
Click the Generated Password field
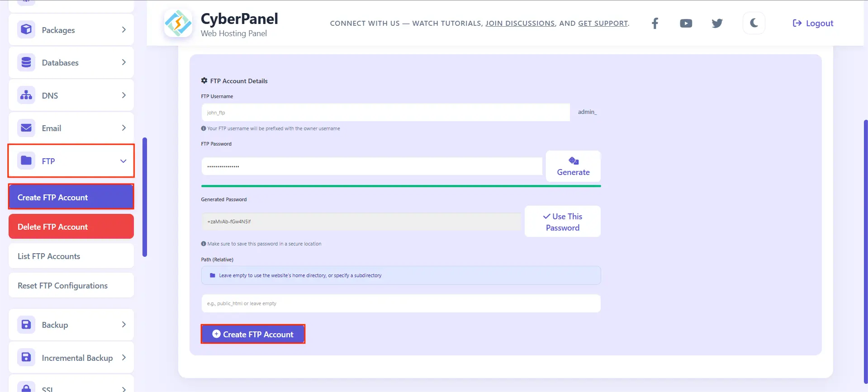361,222
